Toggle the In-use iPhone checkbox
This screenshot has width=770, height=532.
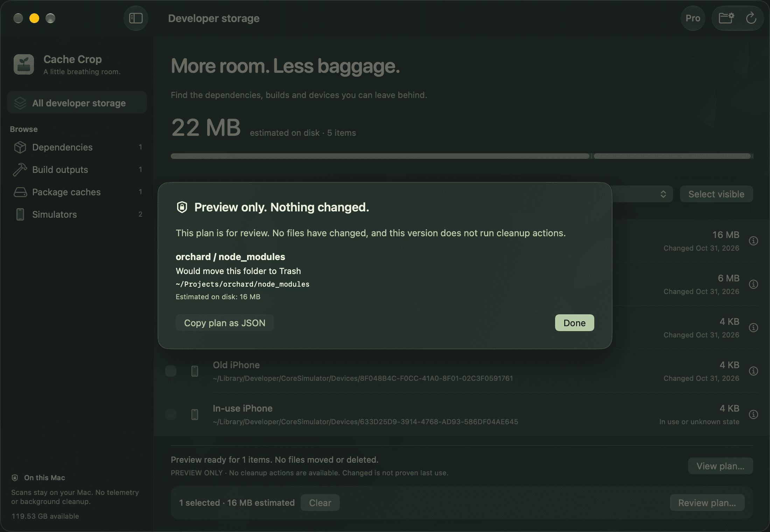pyautogui.click(x=171, y=414)
